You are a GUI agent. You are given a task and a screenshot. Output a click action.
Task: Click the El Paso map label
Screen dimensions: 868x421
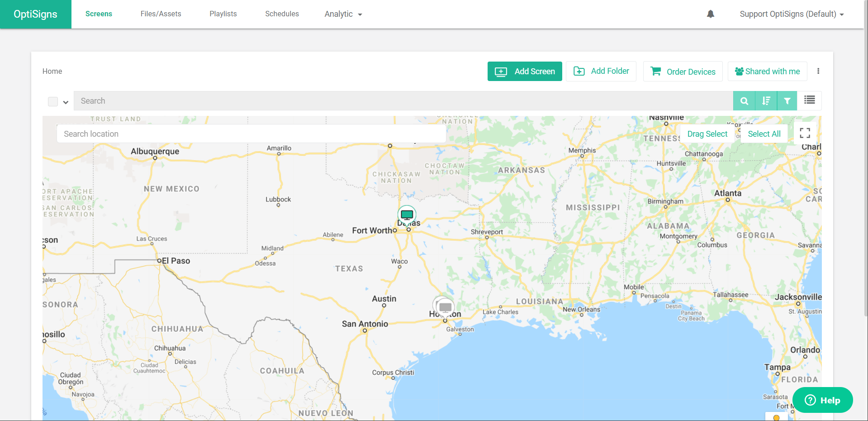point(176,261)
